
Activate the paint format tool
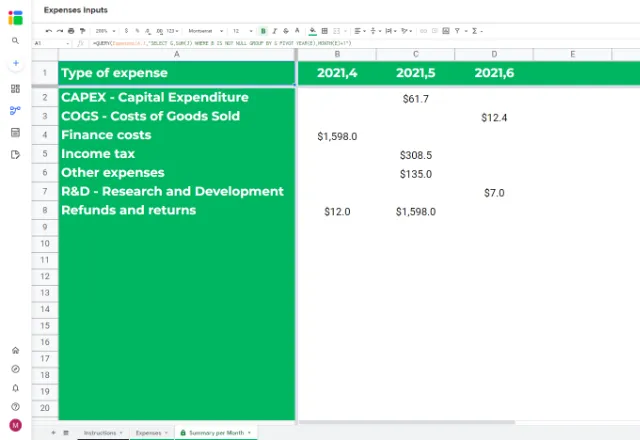tap(82, 31)
